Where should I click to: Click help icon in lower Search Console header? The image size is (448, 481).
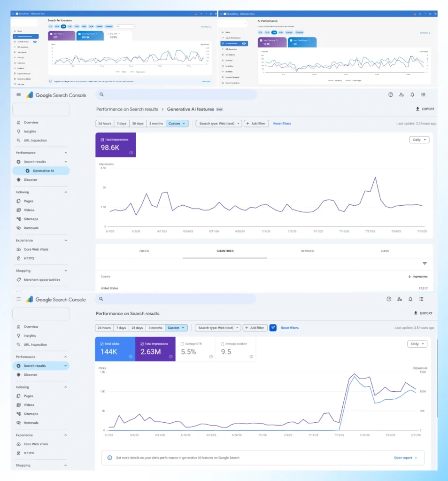click(388, 299)
